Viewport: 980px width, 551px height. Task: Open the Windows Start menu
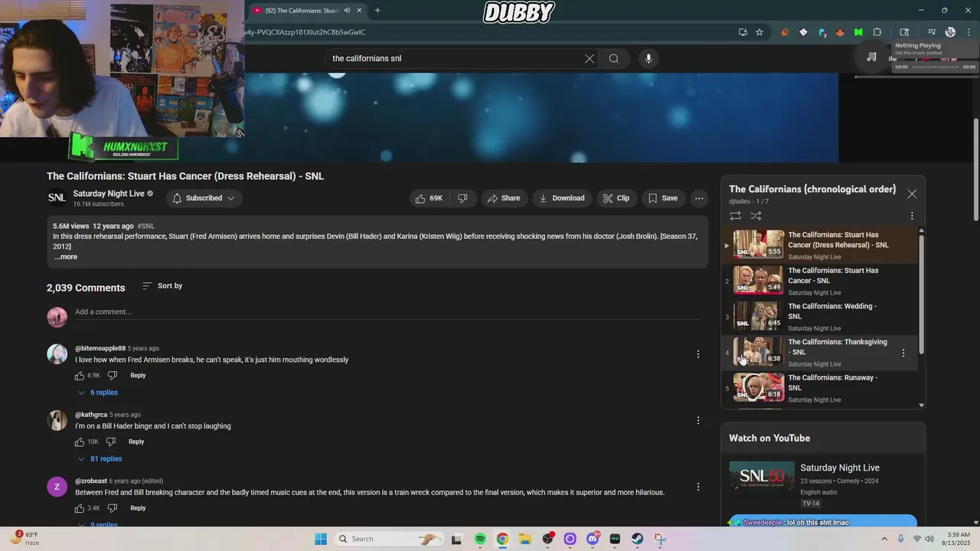[321, 539]
